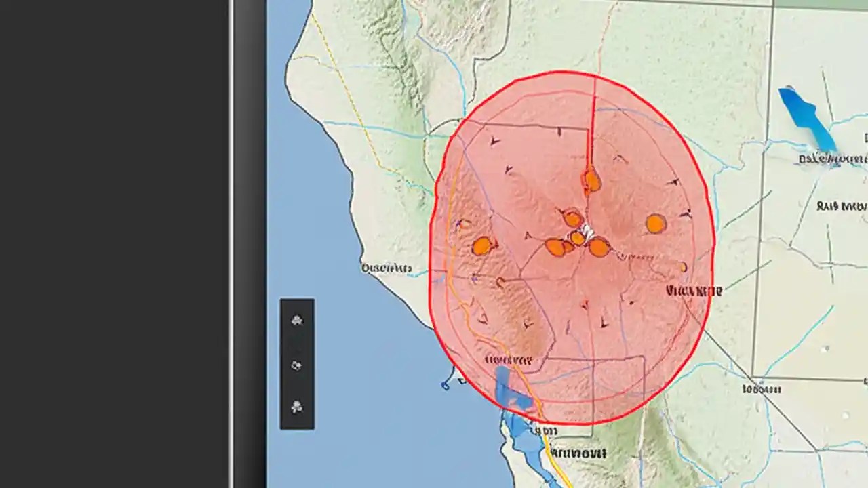The height and width of the screenshot is (488, 868).
Task: Click the orange hotspot marker at the circle's center
Action: click(578, 237)
